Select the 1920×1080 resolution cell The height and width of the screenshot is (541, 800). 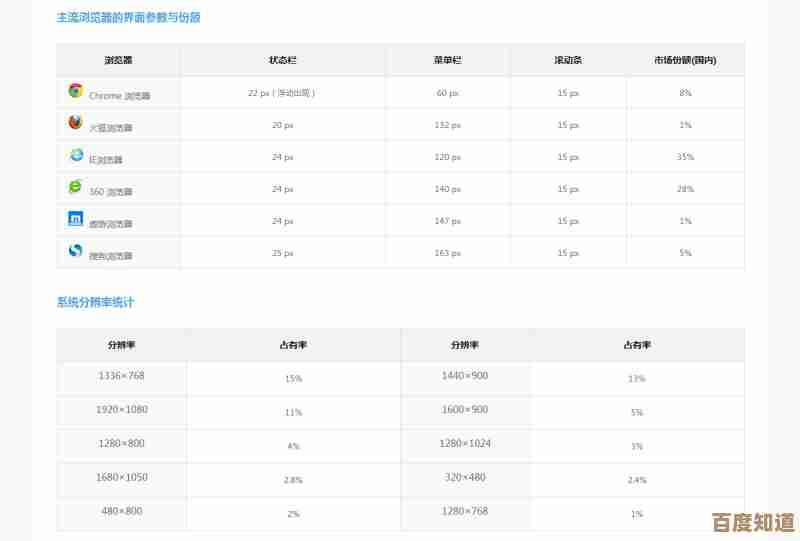[122, 410]
